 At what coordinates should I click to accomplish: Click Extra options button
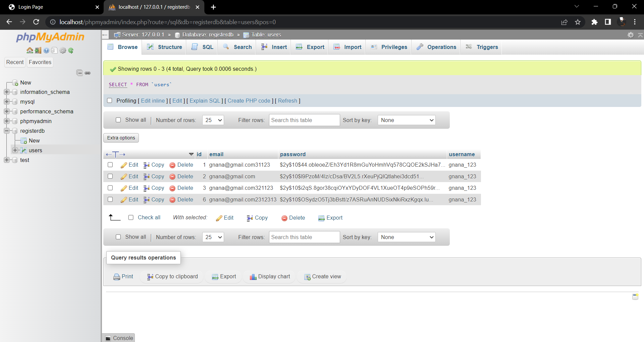[x=121, y=138]
